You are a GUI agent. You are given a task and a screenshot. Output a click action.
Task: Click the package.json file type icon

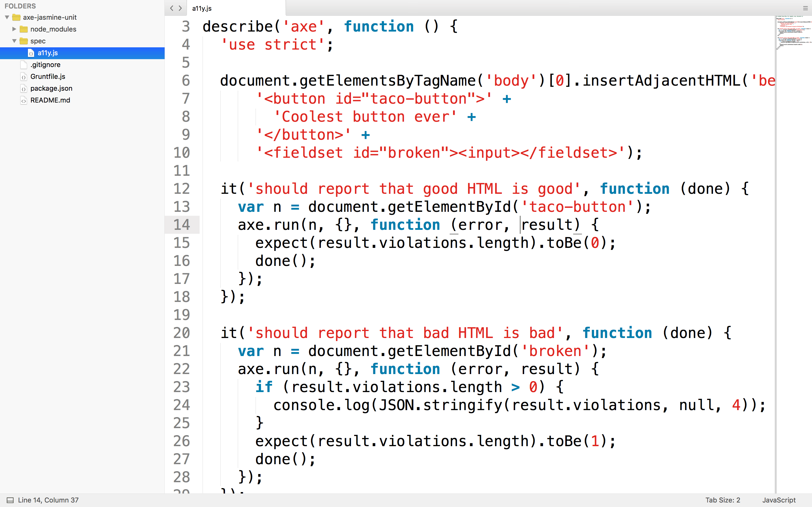23,88
